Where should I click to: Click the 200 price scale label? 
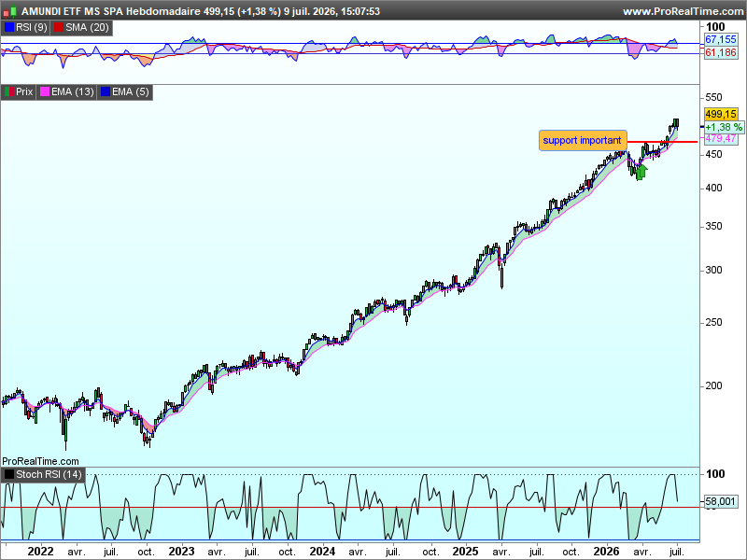713,386
